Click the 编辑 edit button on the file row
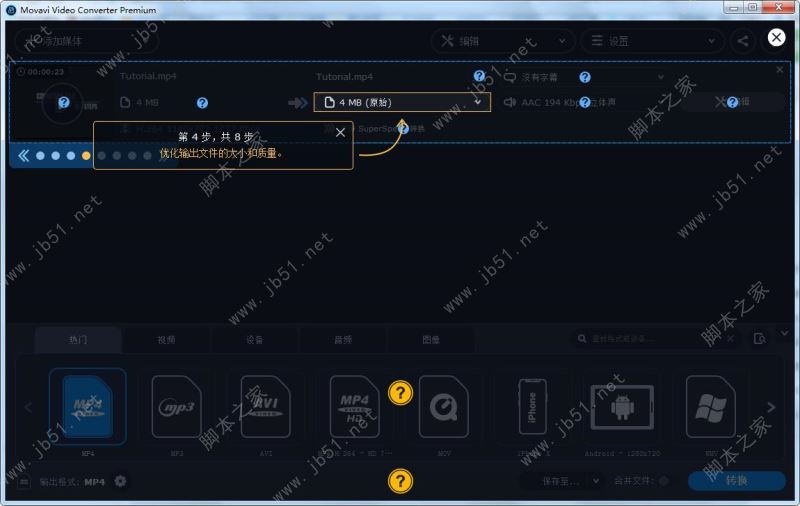 (x=733, y=102)
